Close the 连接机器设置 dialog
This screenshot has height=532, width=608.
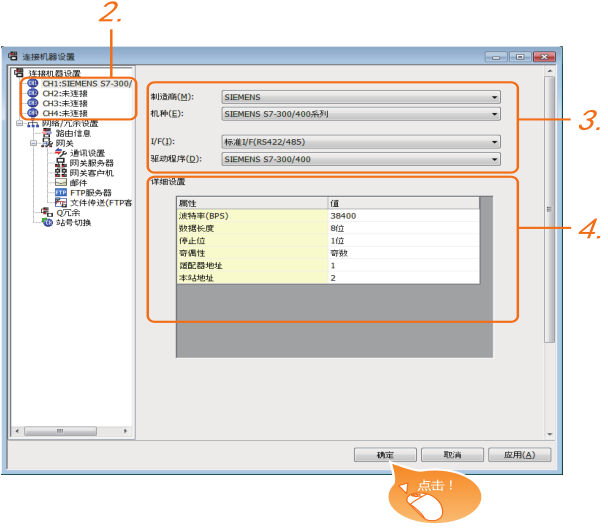point(544,57)
